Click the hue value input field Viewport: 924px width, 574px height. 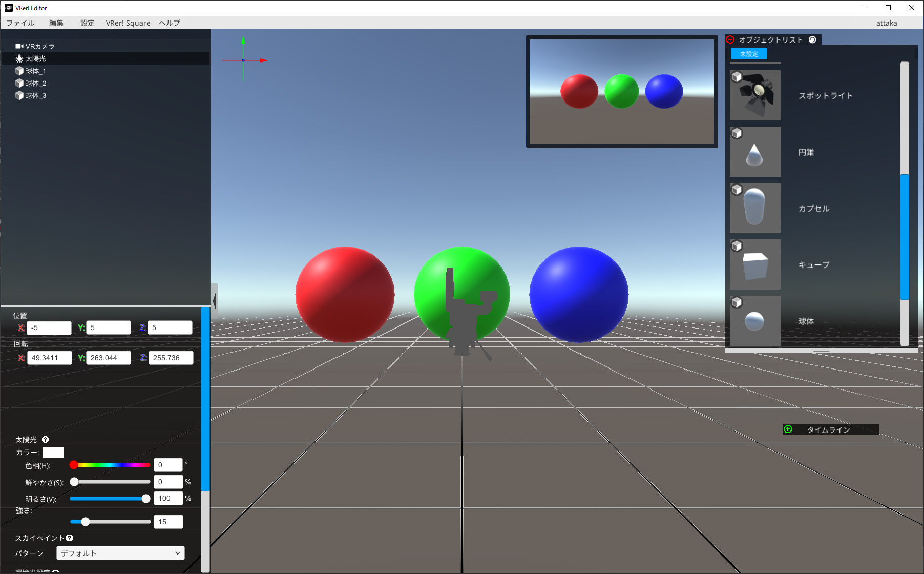[168, 465]
